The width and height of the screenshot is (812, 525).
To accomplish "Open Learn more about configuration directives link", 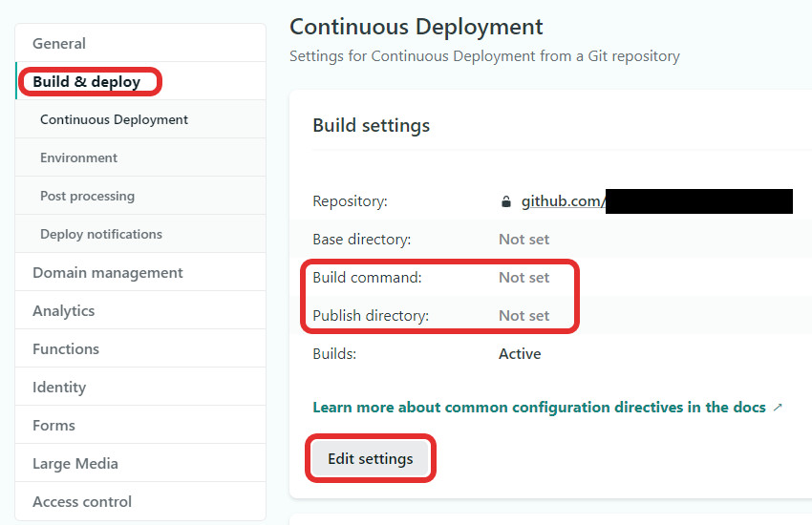I will pos(539,408).
